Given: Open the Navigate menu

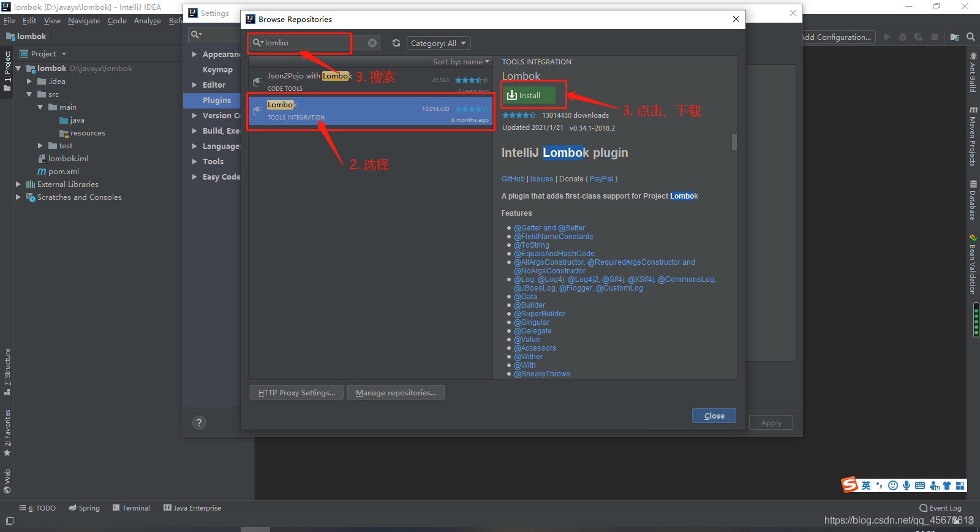Looking at the screenshot, I should (84, 21).
